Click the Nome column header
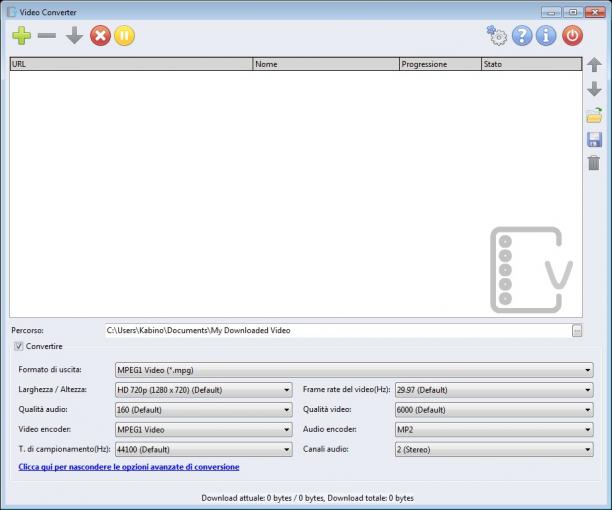Viewport: 612px width, 510px height. pos(326,64)
